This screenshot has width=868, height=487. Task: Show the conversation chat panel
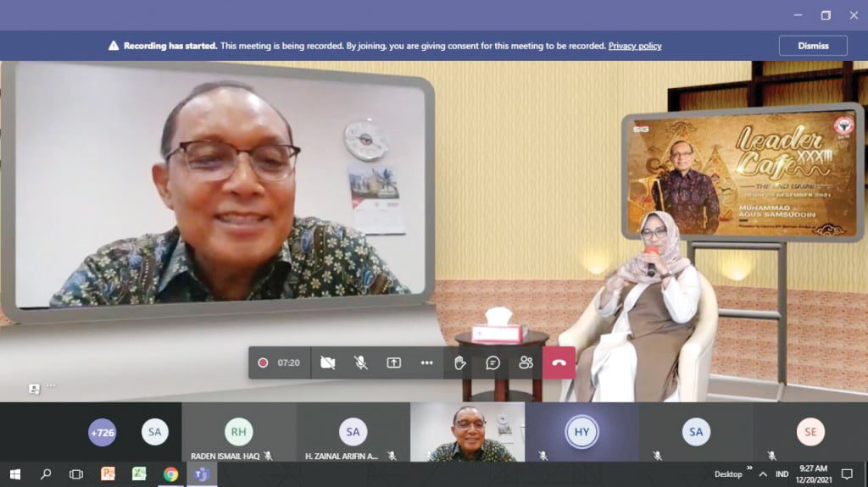(x=492, y=362)
